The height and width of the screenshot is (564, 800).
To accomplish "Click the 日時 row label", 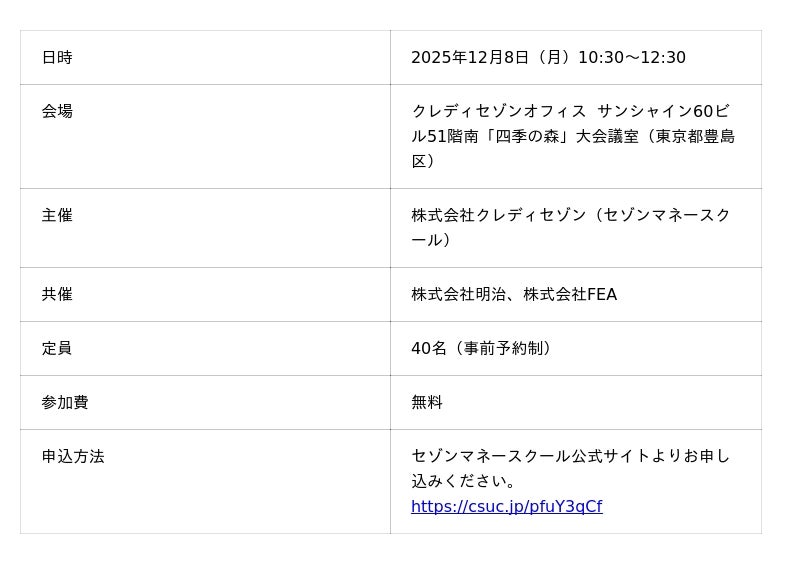I will [57, 58].
